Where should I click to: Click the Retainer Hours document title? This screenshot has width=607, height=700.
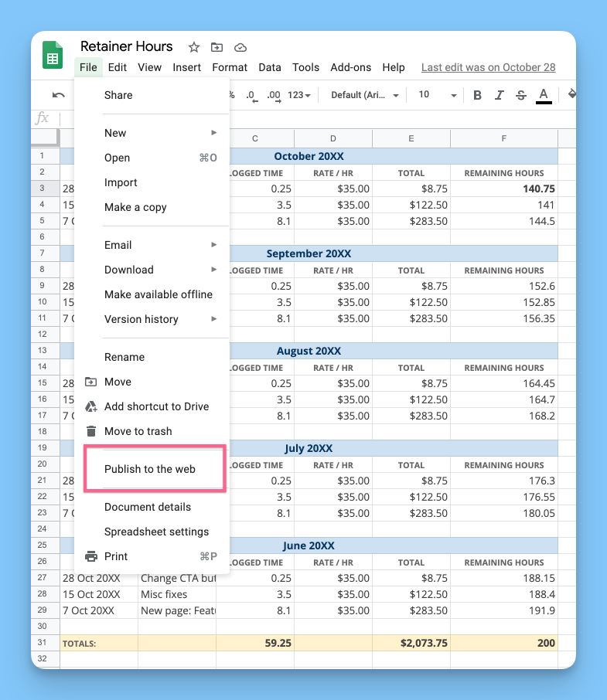(126, 46)
